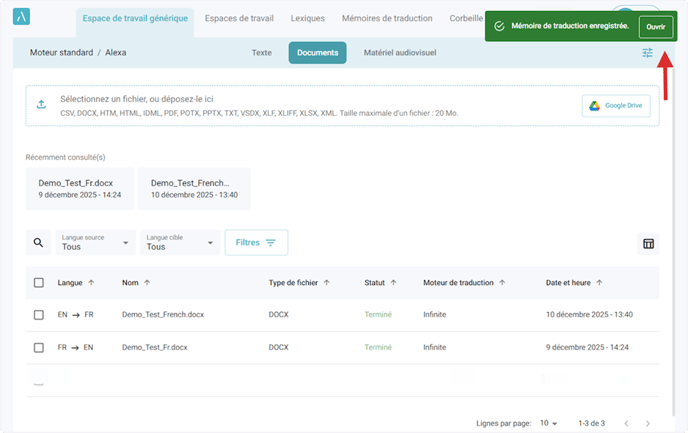Sort by Date et heure arrow
This screenshot has height=433, width=688.
tap(600, 283)
